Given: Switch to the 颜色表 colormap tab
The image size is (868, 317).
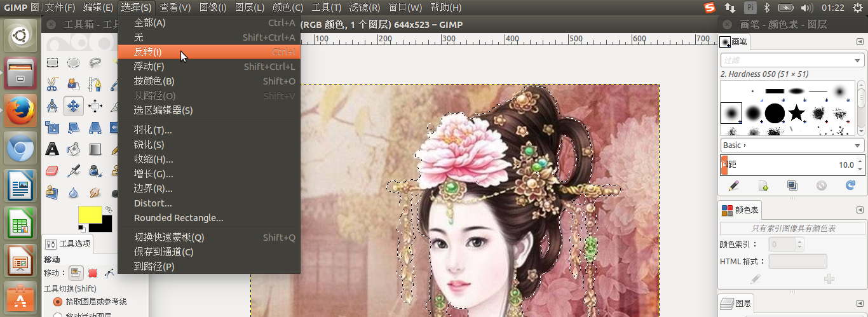Looking at the screenshot, I should (739, 210).
